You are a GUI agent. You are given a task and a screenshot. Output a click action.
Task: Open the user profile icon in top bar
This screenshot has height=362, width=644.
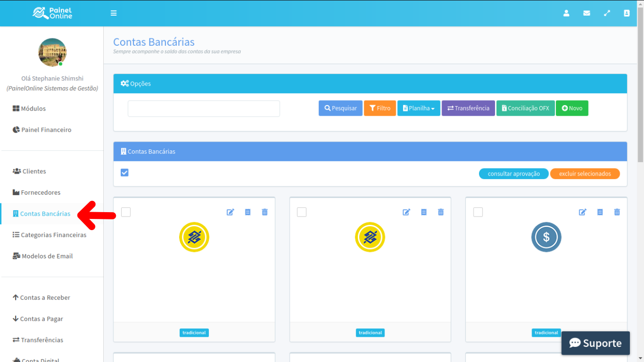coord(566,13)
